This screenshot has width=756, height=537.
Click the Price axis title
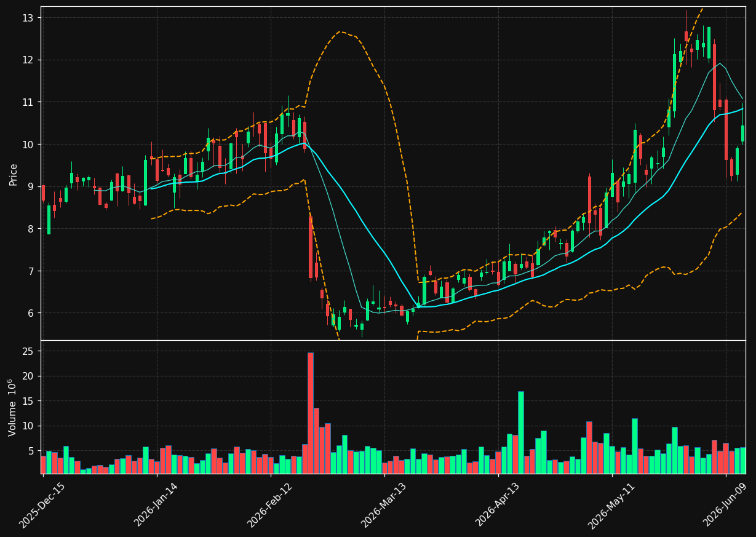[14, 173]
